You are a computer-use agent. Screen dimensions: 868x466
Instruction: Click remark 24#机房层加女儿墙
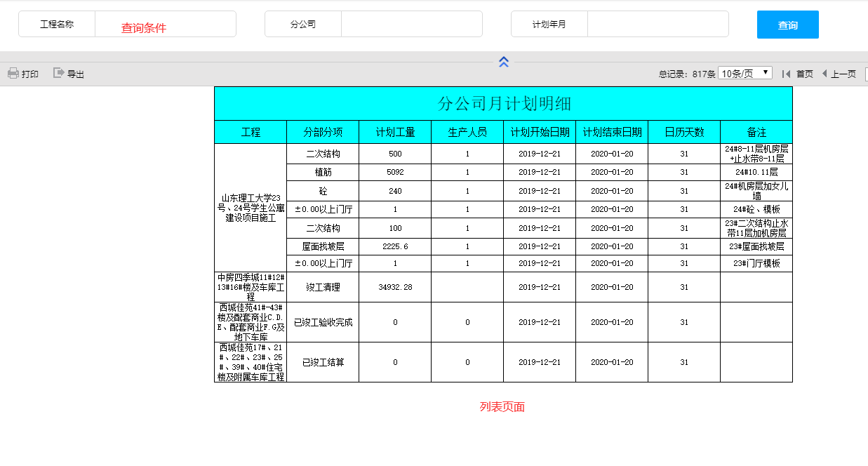(756, 191)
